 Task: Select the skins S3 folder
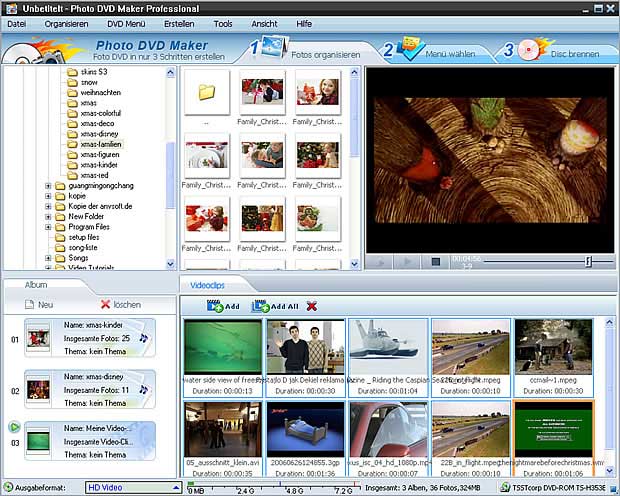pos(94,72)
